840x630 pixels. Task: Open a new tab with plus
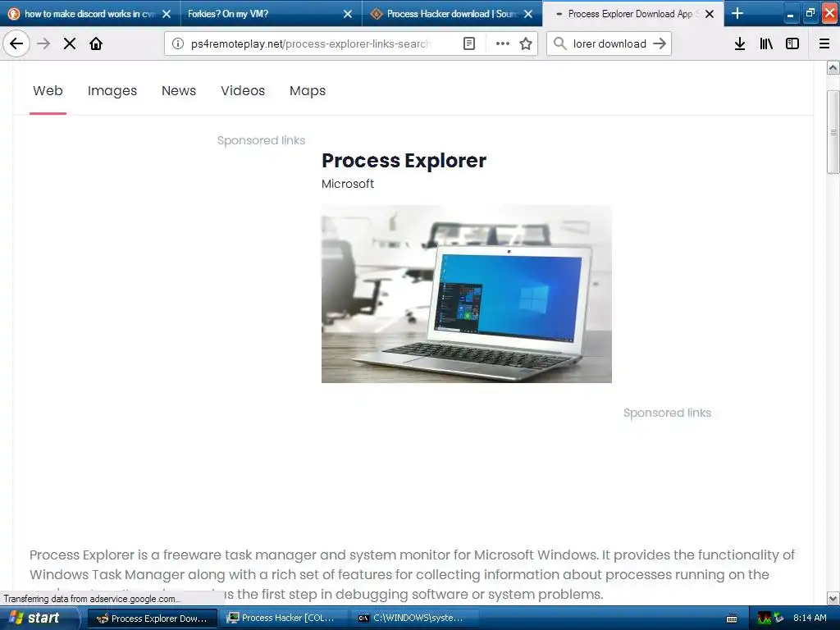[x=737, y=13]
